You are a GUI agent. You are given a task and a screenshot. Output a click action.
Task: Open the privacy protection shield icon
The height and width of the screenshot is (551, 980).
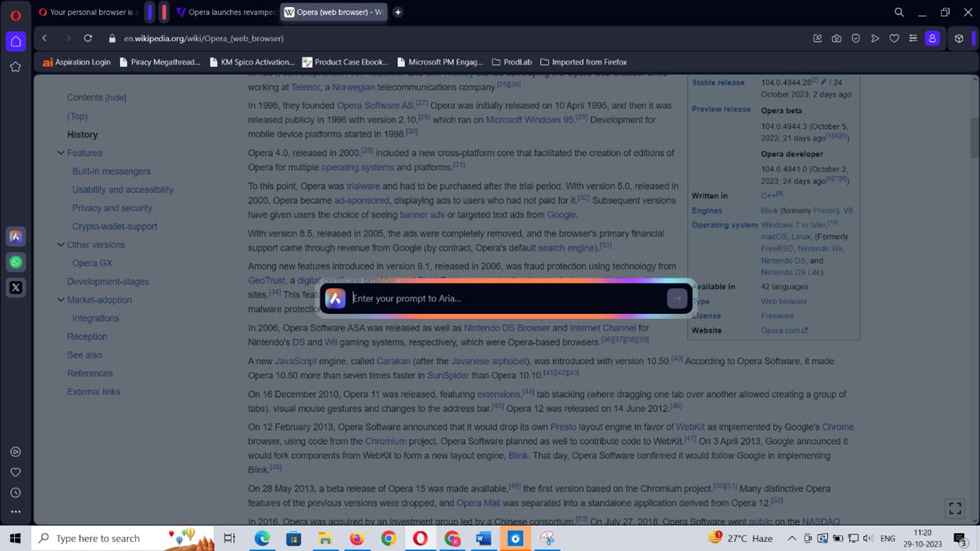pos(856,38)
